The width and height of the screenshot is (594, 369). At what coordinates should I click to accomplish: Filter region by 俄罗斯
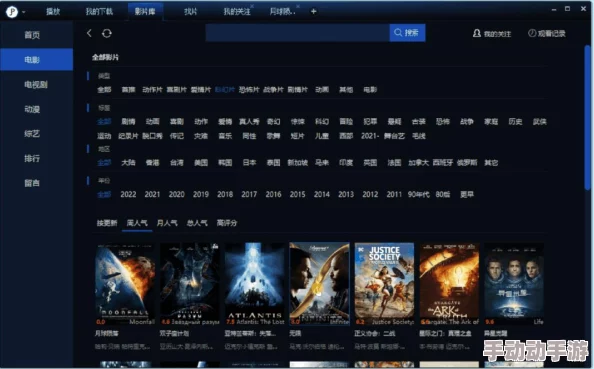[467, 163]
